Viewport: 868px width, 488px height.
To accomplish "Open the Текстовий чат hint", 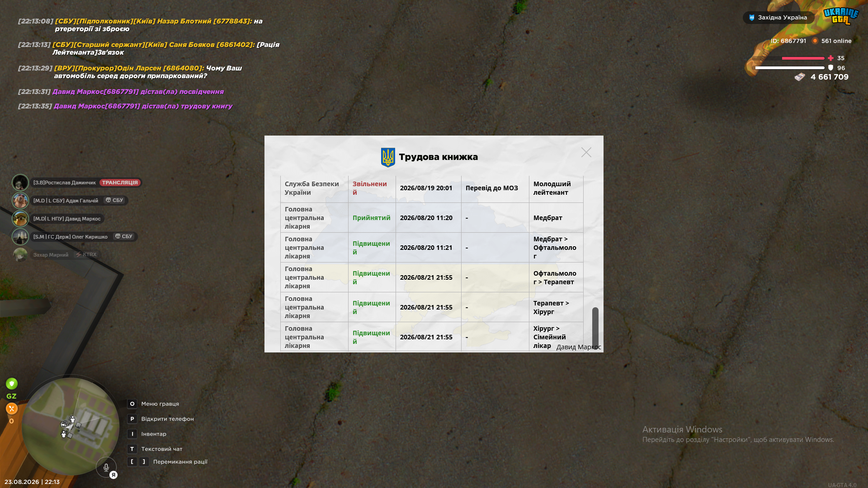I will [x=161, y=449].
